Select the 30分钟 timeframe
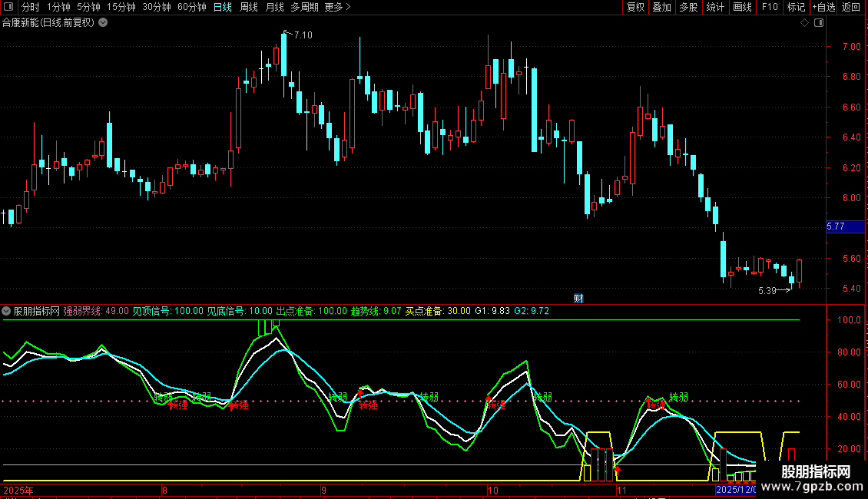 (x=157, y=7)
